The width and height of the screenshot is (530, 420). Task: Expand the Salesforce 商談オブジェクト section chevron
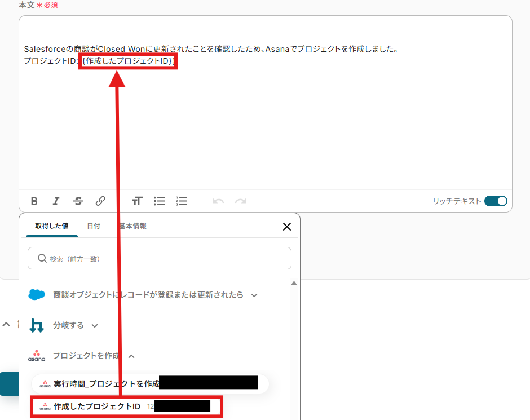click(254, 295)
